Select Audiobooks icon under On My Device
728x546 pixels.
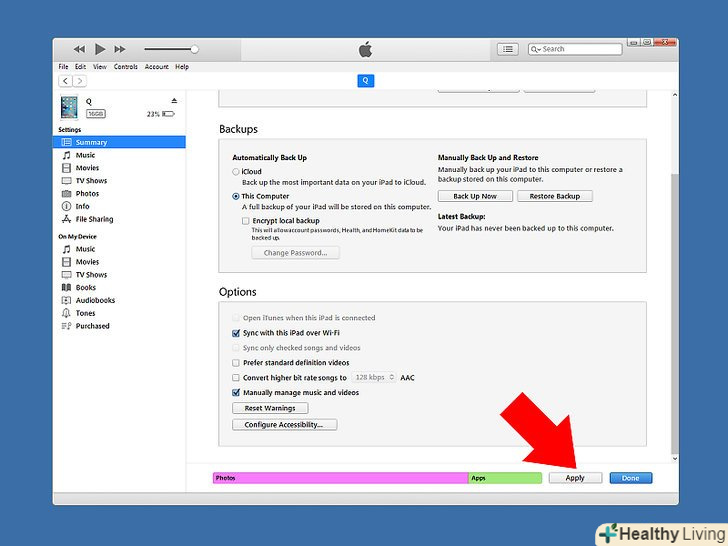tap(67, 300)
